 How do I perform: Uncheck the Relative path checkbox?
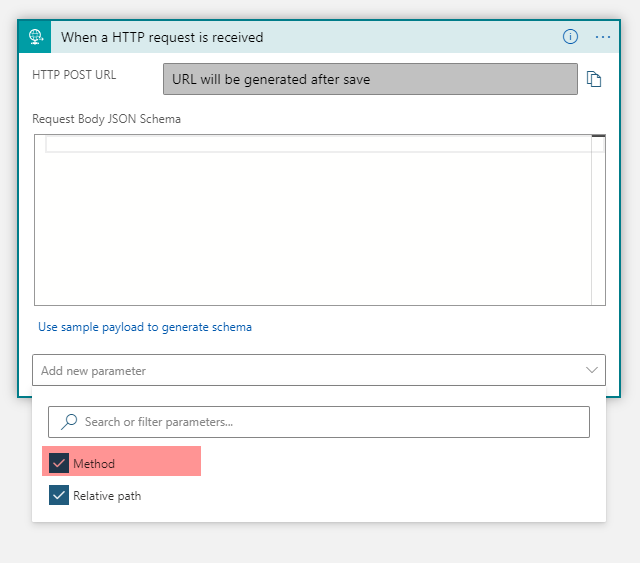click(59, 495)
